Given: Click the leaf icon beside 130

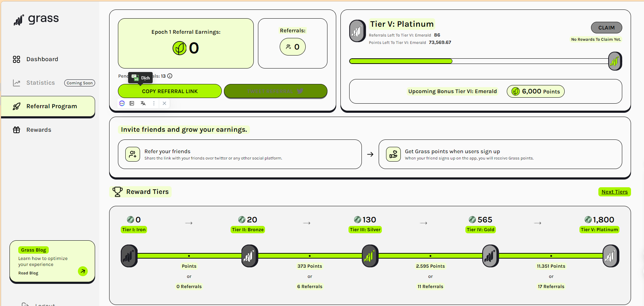Looking at the screenshot, I should click(x=358, y=220).
